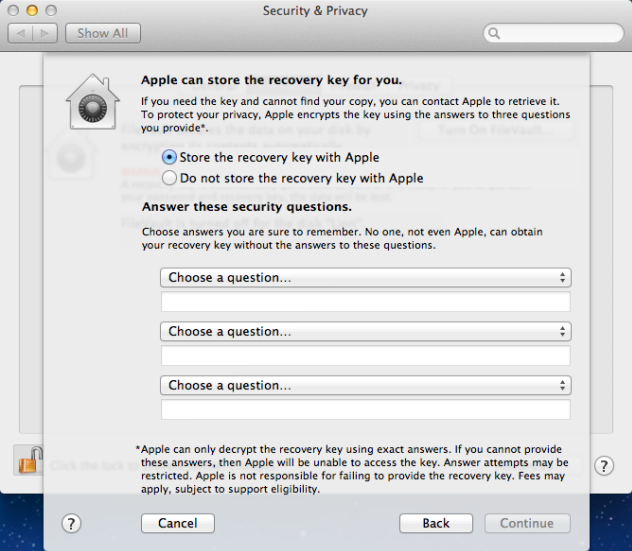Click the search preferences field

click(x=553, y=33)
